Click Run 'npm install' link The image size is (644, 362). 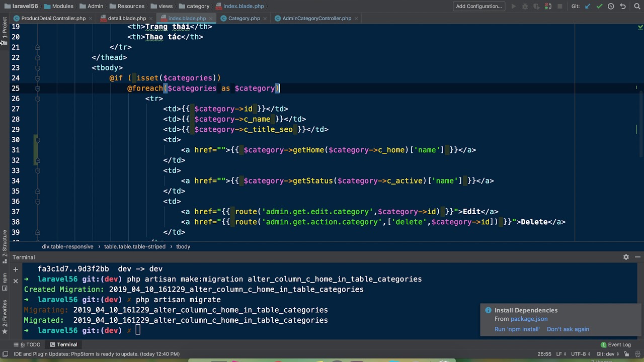click(x=517, y=329)
